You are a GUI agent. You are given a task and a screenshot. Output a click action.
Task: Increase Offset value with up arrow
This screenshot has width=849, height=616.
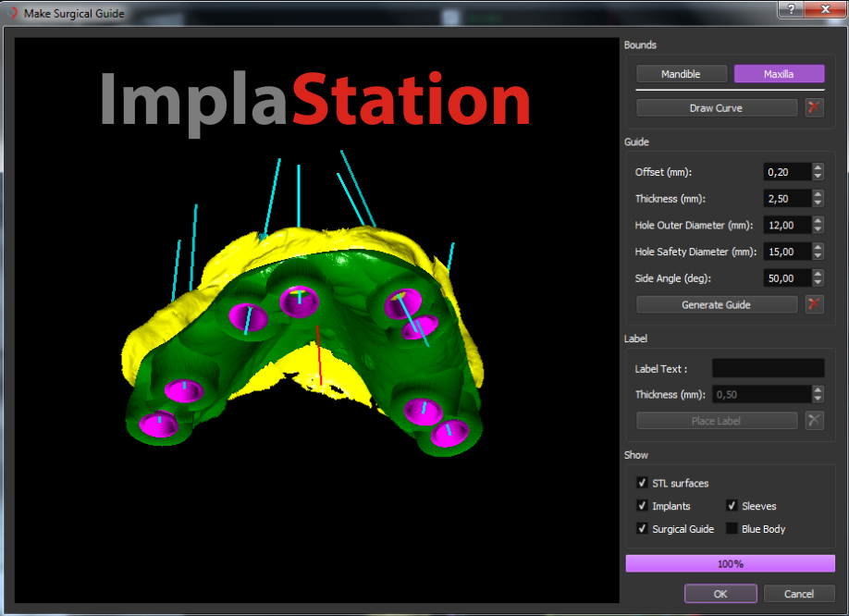pyautogui.click(x=818, y=167)
